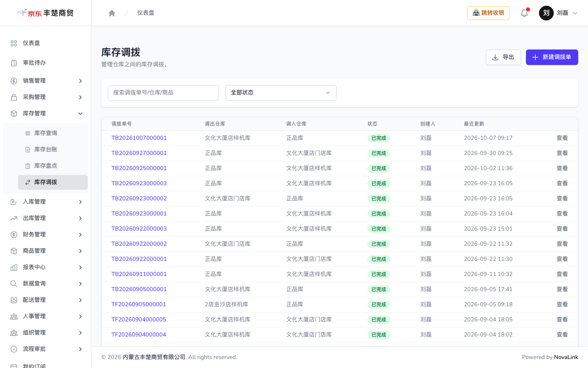Click the 报表中心 chart icon
588x368 pixels.
coord(14,267)
